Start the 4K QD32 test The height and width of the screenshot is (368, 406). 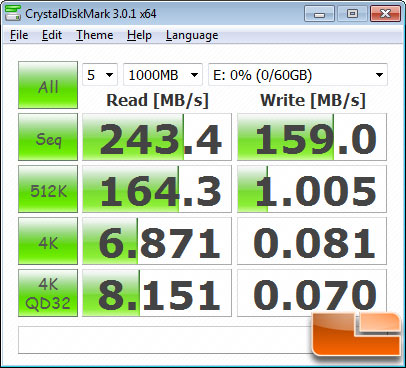tap(48, 293)
